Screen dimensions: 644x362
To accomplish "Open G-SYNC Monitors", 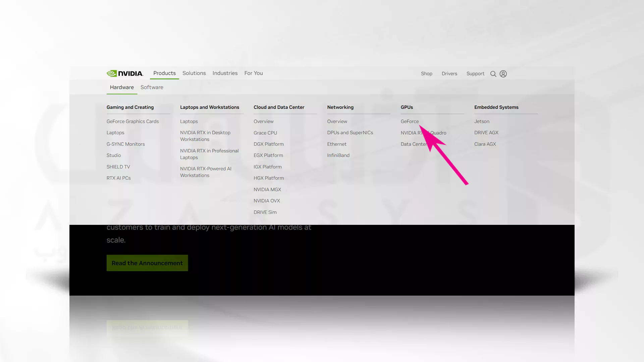I will click(x=126, y=144).
